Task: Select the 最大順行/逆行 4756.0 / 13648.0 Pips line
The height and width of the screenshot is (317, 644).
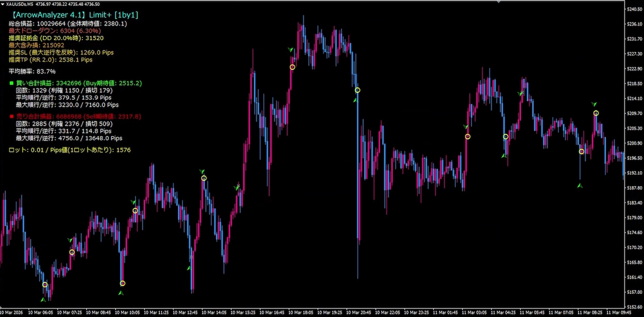Action: 69,138
